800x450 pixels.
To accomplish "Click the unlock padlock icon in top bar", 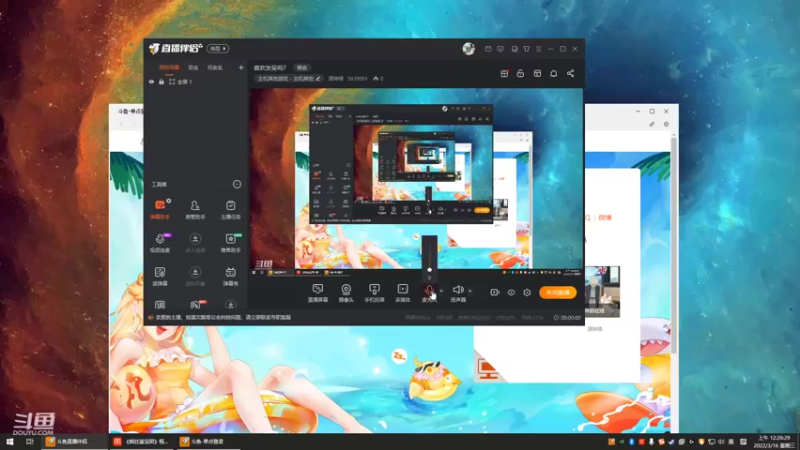I will point(520,73).
